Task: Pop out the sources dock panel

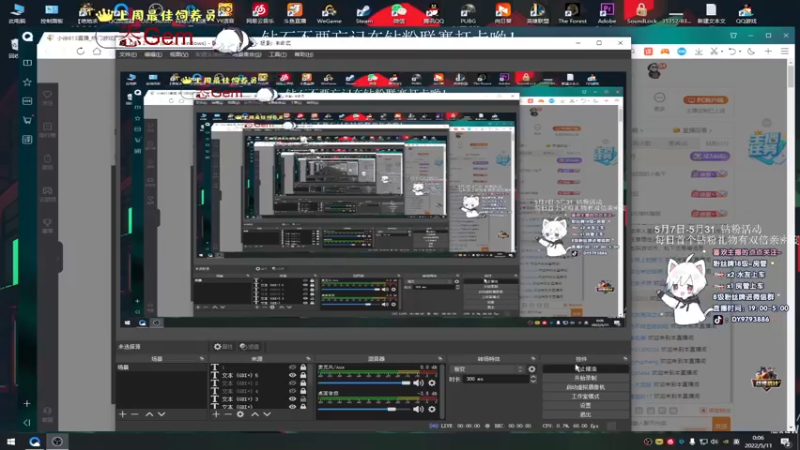Action: pos(308,359)
